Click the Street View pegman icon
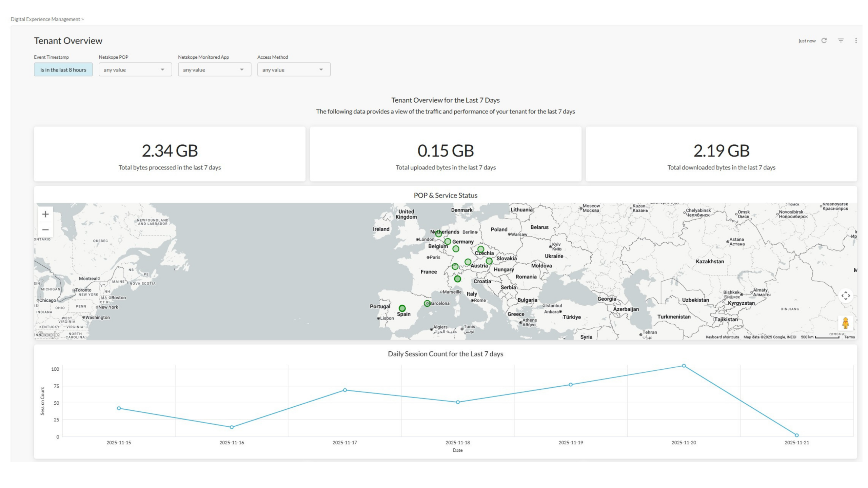The image size is (868, 488). pyautogui.click(x=845, y=323)
